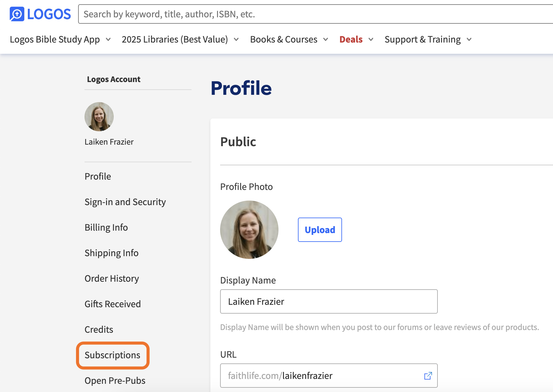Expand the Books & Courses menu
This screenshot has height=392, width=553.
tap(289, 40)
